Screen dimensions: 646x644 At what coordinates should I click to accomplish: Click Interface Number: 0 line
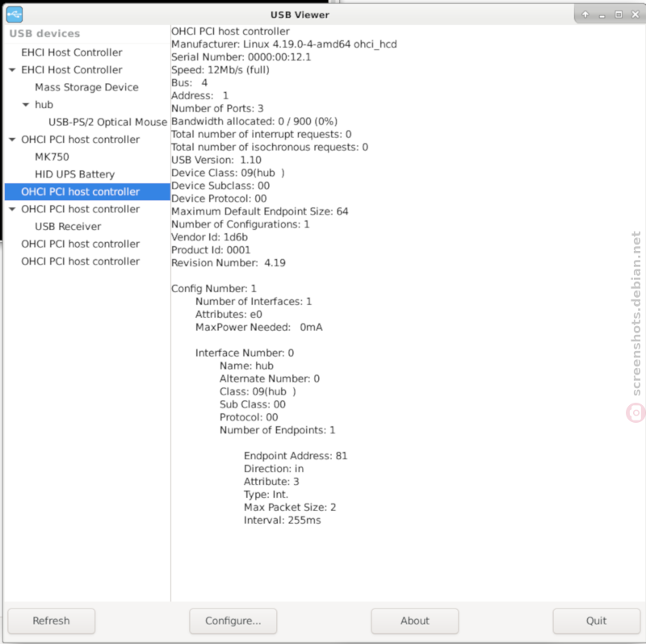245,353
